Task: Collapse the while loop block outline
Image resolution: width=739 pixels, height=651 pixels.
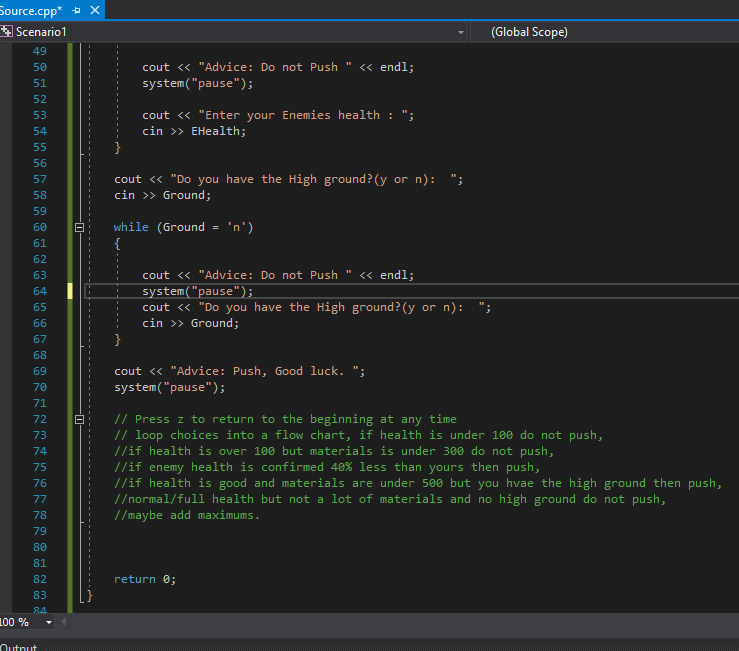Action: 81,227
